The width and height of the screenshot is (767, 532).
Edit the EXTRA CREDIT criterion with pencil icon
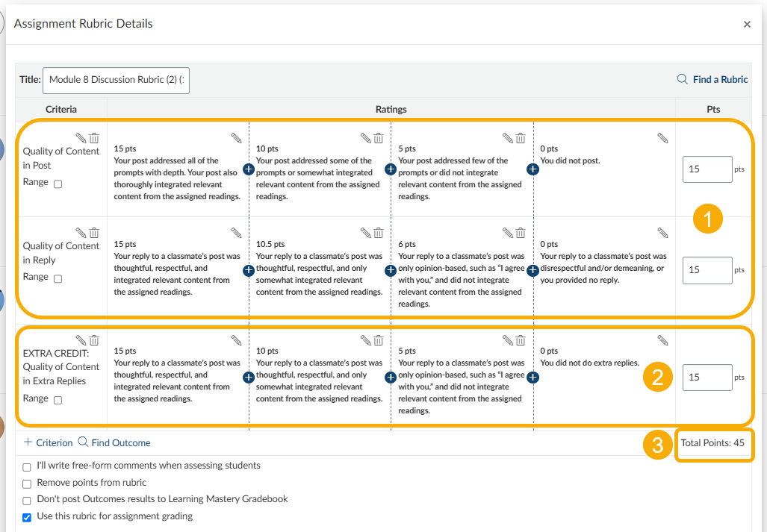81,340
